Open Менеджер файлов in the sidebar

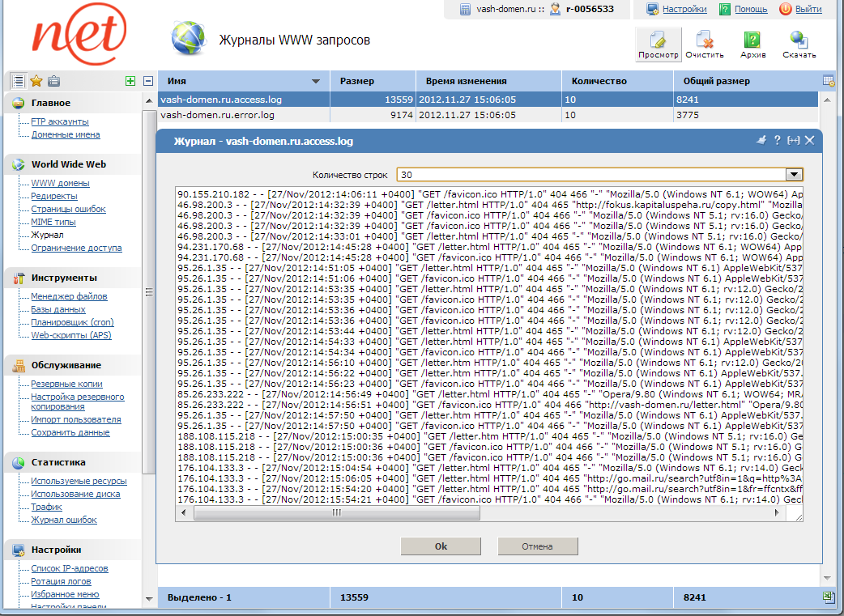point(69,296)
